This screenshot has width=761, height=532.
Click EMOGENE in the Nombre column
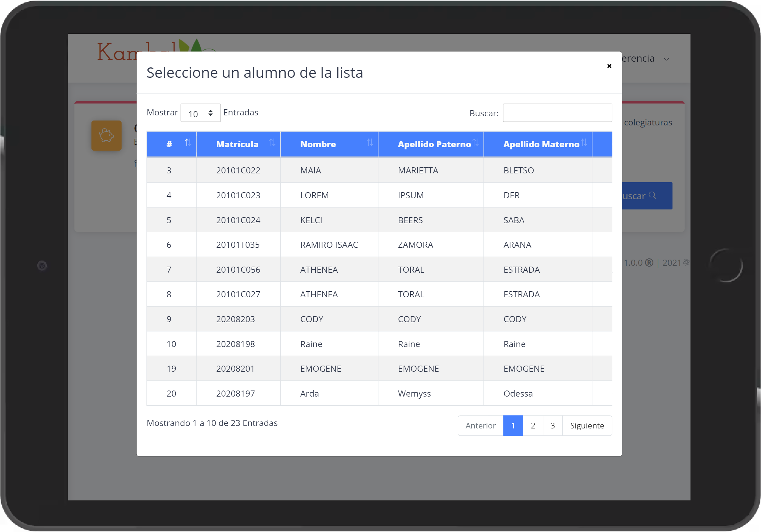pos(329,368)
